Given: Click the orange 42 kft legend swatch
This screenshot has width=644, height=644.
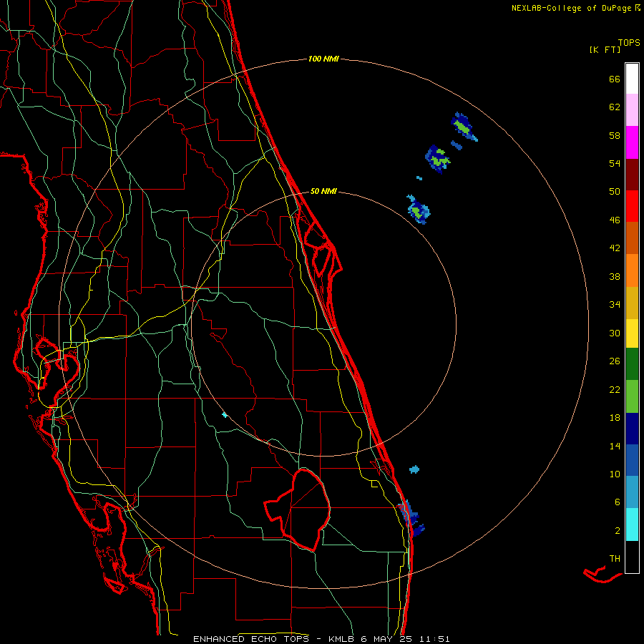Looking at the screenshot, I should click(632, 270).
